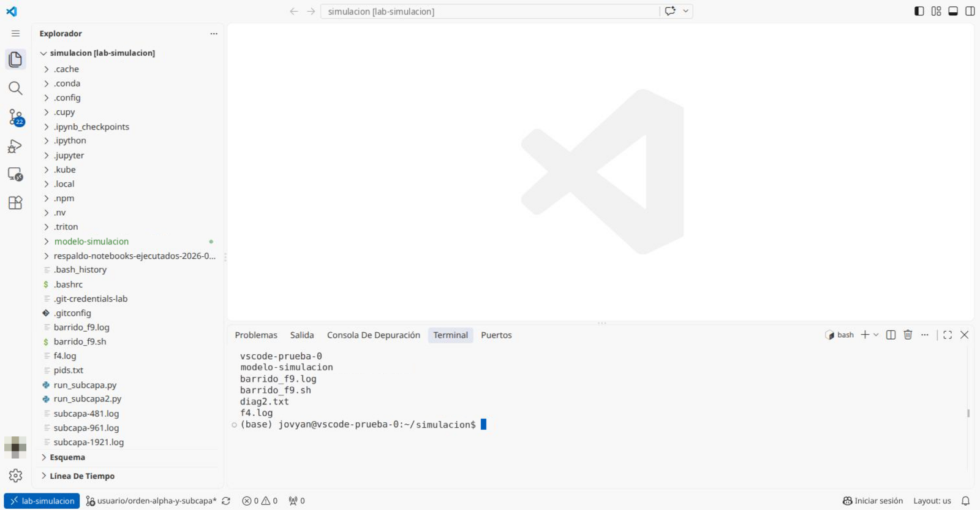The image size is (980, 510).
Task: Toggle the secondary side bar
Action: 970,11
